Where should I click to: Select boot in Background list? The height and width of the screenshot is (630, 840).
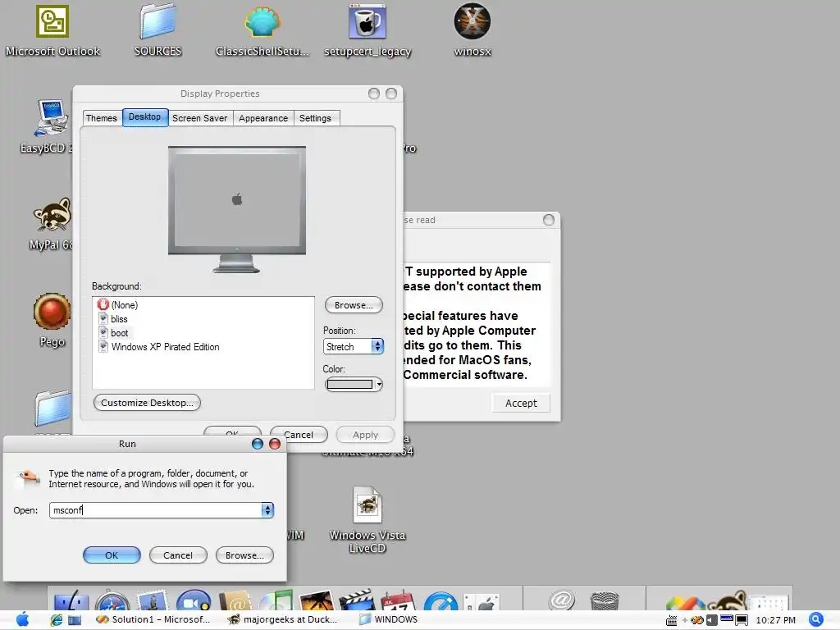[113, 333]
